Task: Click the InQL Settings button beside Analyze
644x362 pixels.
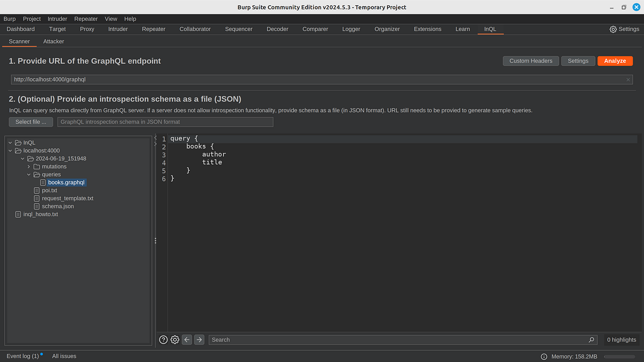Action: tap(578, 61)
